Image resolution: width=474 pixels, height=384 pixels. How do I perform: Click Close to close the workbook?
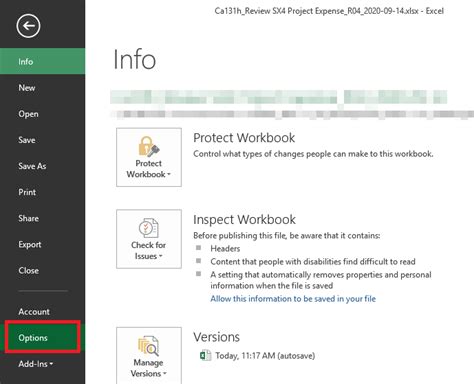pyautogui.click(x=42, y=271)
